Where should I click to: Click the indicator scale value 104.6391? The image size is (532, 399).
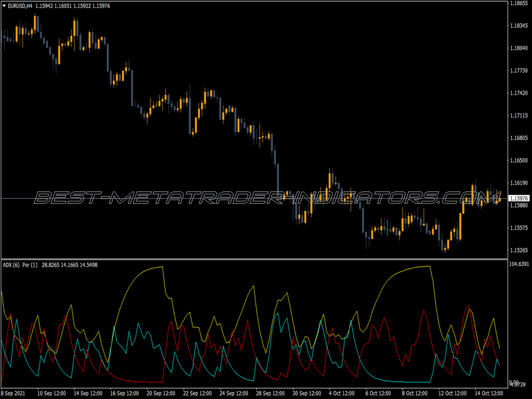[519, 264]
